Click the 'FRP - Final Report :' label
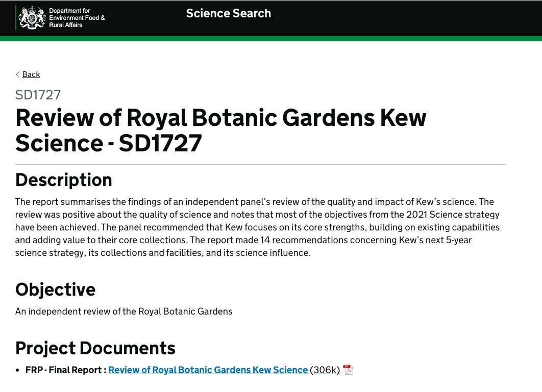This screenshot has height=392, width=542. [x=66, y=370]
